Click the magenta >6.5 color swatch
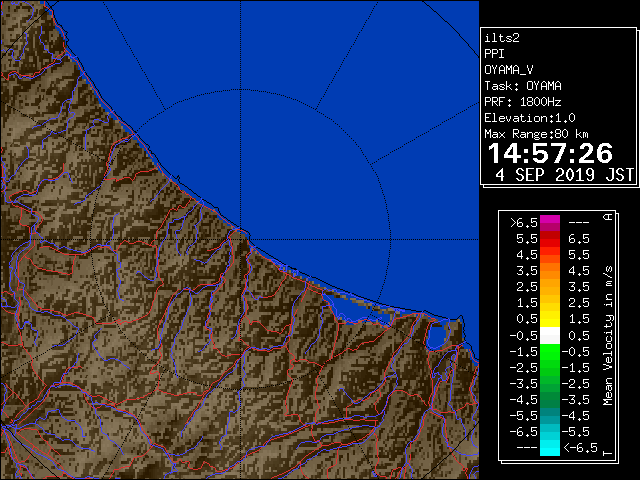Screen dimensions: 640x480 [550, 223]
